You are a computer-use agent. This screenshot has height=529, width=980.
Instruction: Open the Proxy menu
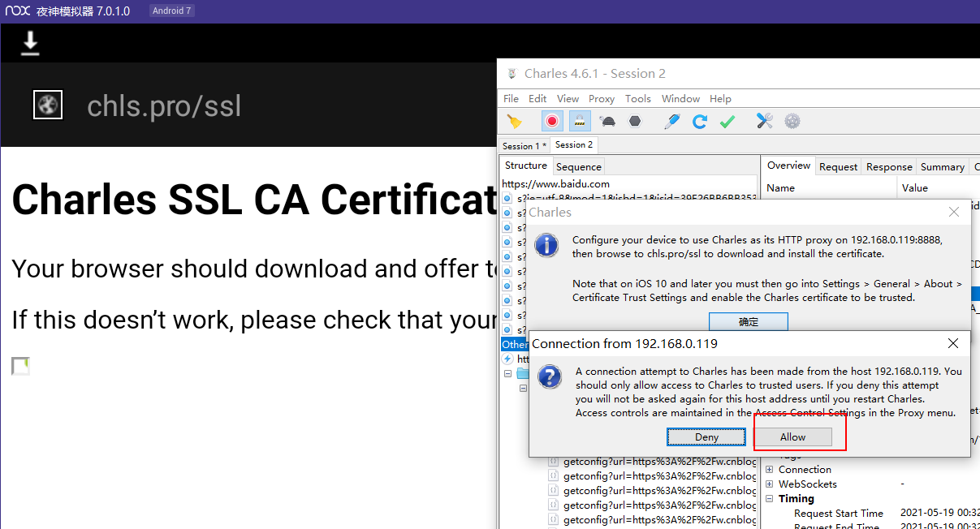tap(602, 98)
